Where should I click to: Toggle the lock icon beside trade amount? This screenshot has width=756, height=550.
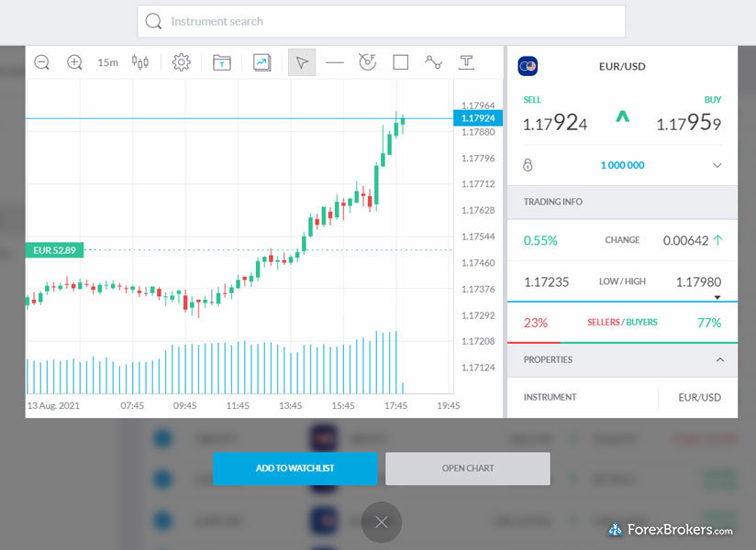coord(528,165)
